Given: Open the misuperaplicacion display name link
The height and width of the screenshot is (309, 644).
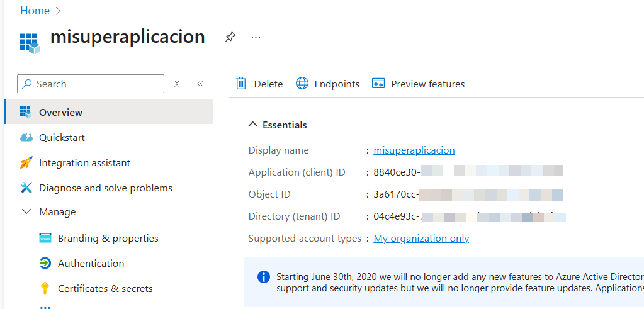Looking at the screenshot, I should [x=414, y=150].
